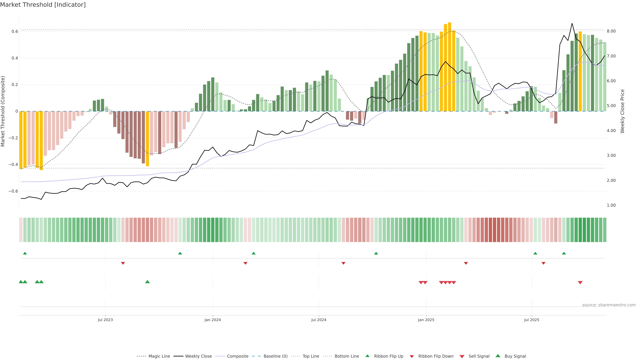Click the rightmost red Sell Signal marker

(x=580, y=283)
